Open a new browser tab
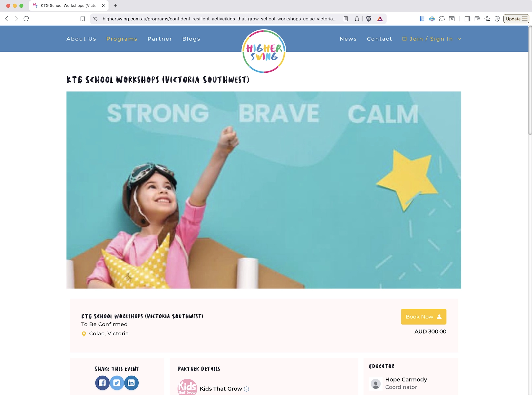The width and height of the screenshot is (532, 395). 116,6
